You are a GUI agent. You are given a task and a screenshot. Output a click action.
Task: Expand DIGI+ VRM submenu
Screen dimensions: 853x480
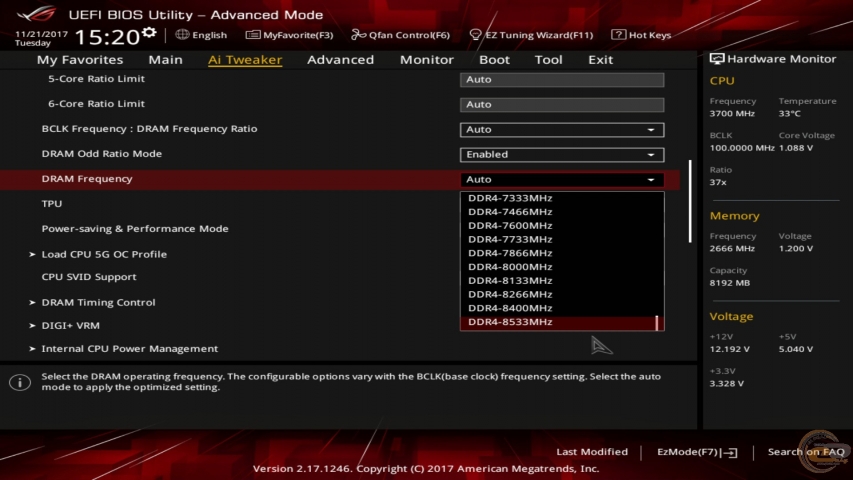point(70,325)
